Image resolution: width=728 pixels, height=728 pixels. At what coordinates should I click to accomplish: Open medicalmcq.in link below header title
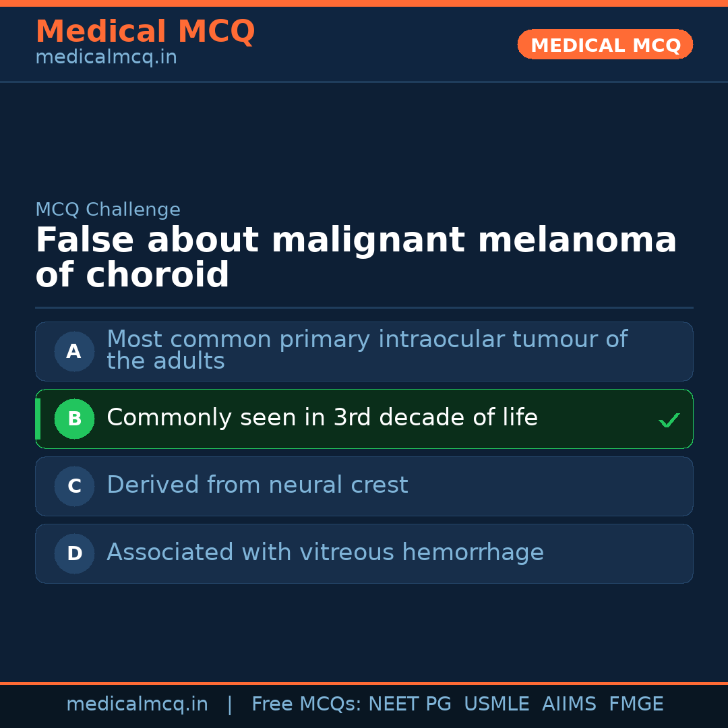click(x=106, y=58)
